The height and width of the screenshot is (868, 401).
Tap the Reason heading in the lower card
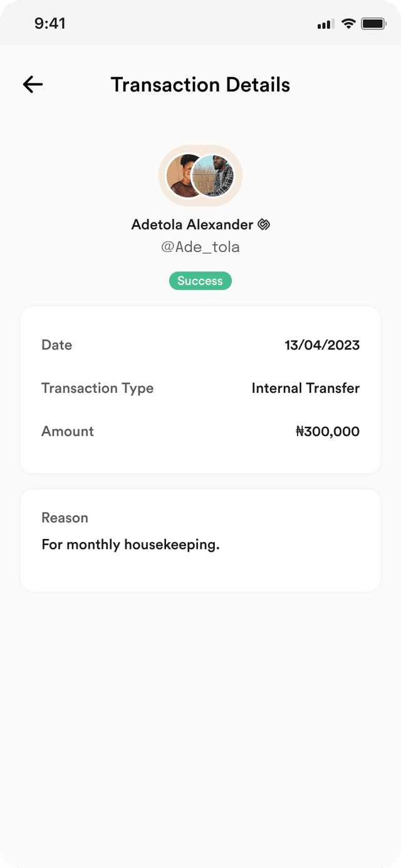pos(65,518)
